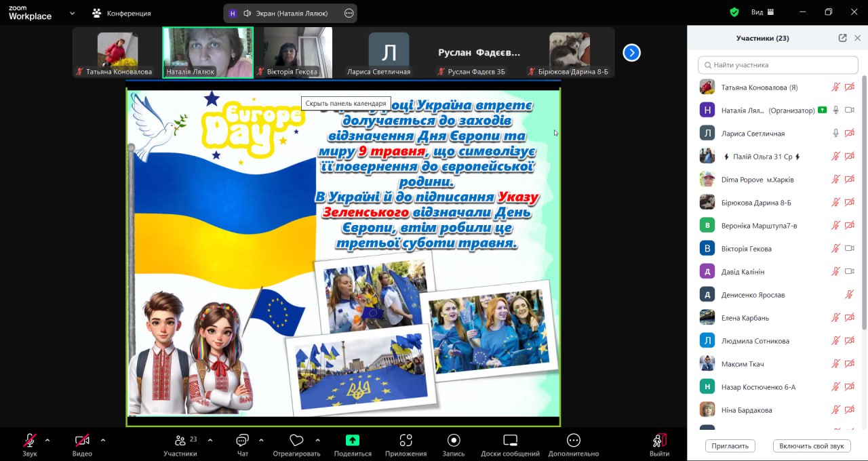Click Включить свой звук button

point(811,446)
